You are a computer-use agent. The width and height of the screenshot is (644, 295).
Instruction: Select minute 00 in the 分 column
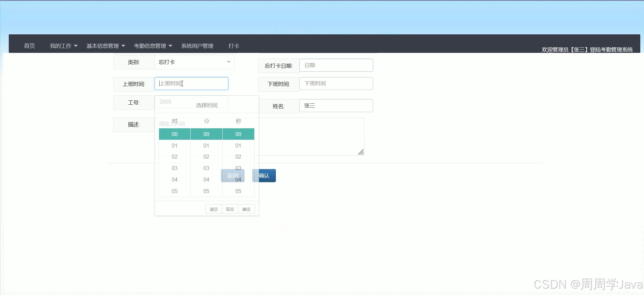pos(206,134)
